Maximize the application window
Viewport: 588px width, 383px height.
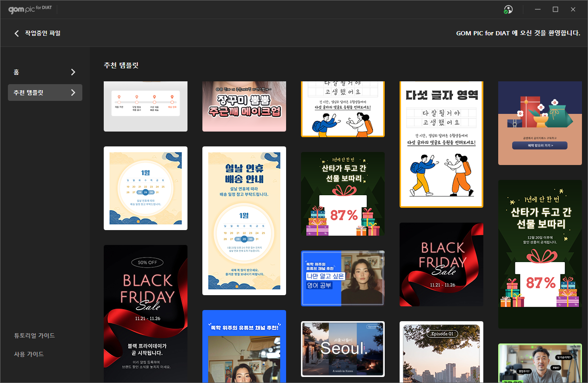(x=555, y=10)
